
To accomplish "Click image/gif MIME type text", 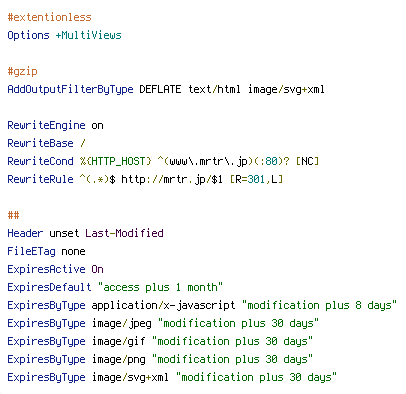I will (118, 341).
